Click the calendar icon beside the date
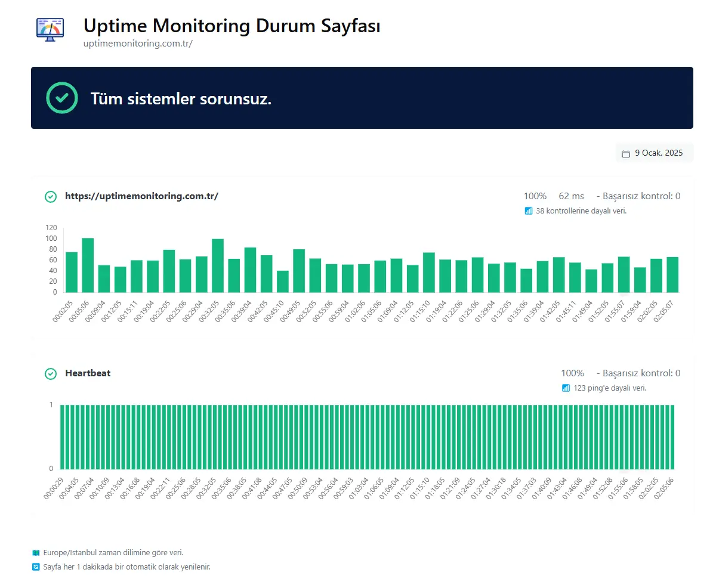 pyautogui.click(x=626, y=154)
